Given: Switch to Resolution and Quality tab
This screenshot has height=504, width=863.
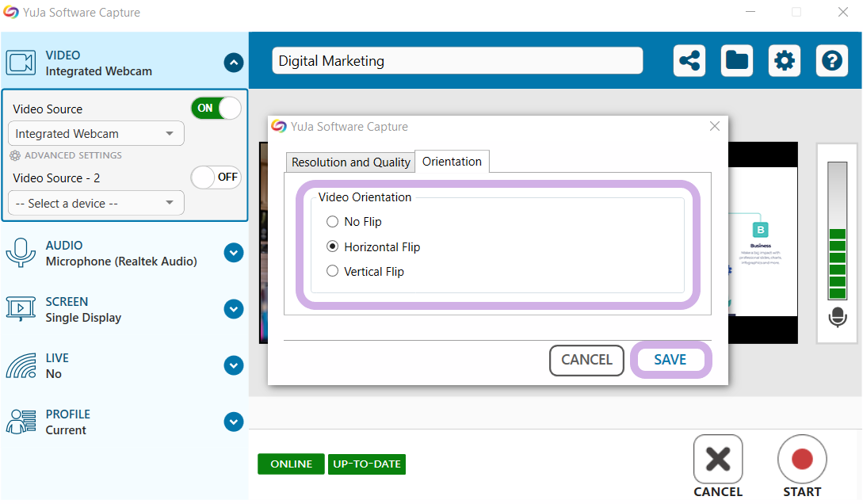Looking at the screenshot, I should click(350, 162).
